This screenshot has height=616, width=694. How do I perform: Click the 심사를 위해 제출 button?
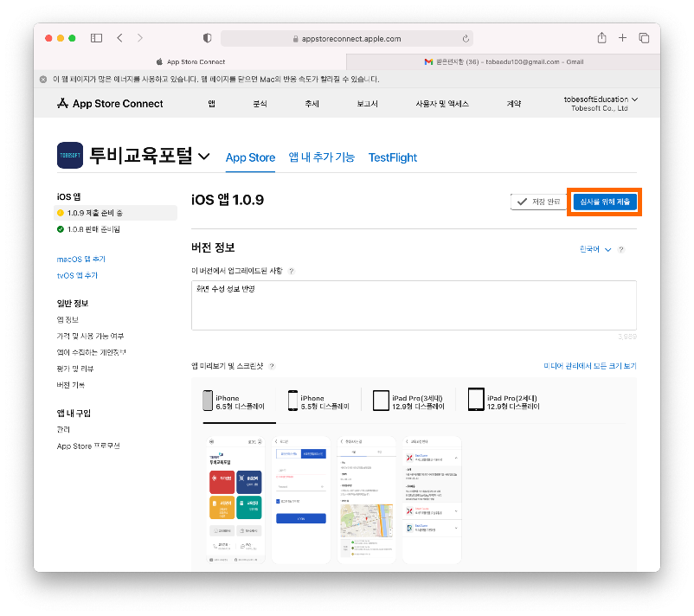[605, 202]
